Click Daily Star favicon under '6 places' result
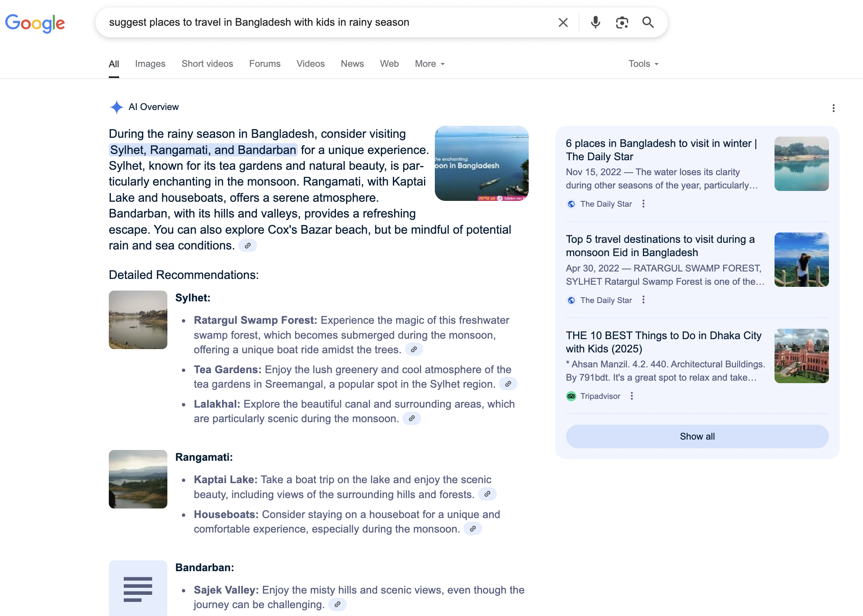 coord(571,204)
